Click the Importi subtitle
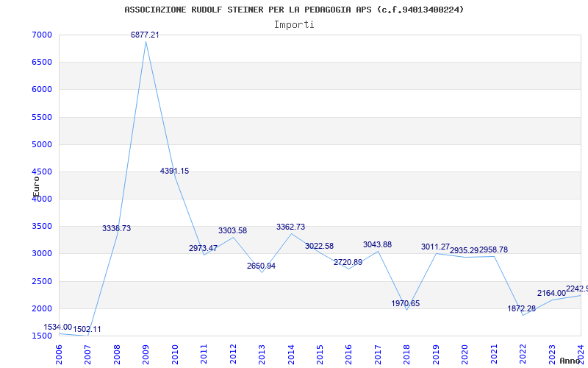 [294, 25]
